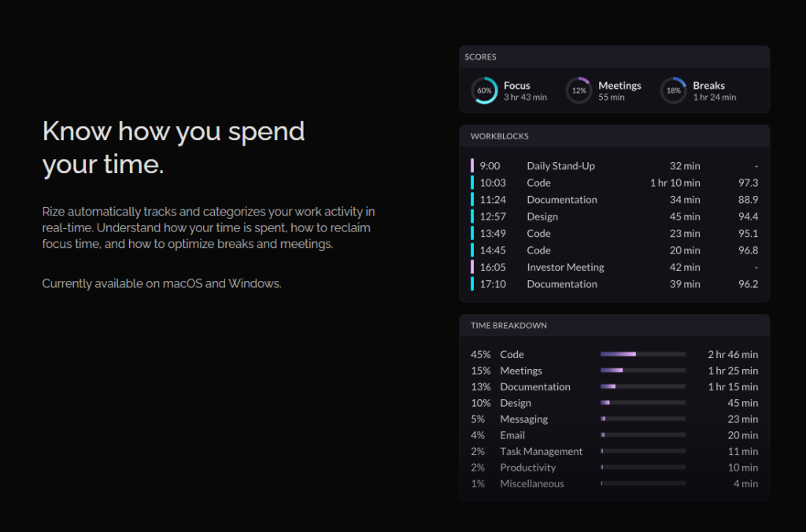Click the '55 min' meetings duration
The width and height of the screenshot is (806, 532).
click(611, 97)
